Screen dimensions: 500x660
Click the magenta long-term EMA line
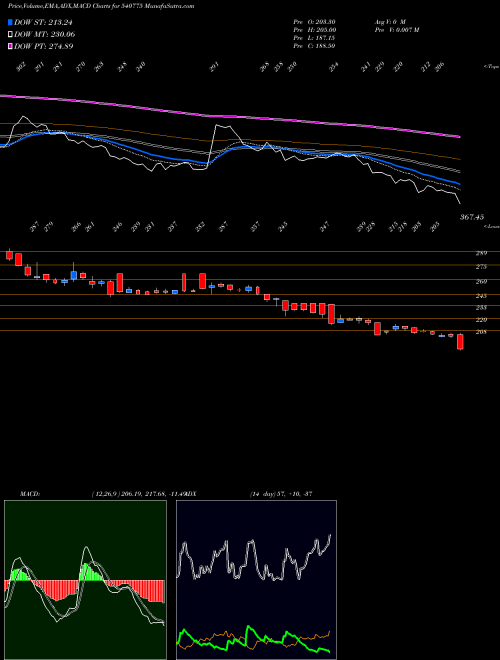coord(231,115)
